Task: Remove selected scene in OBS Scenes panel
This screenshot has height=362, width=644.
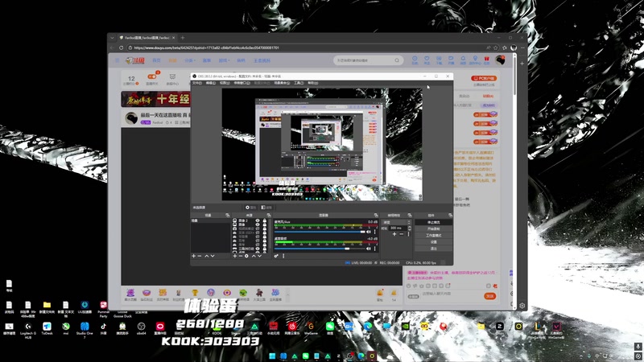Action: tap(200, 256)
